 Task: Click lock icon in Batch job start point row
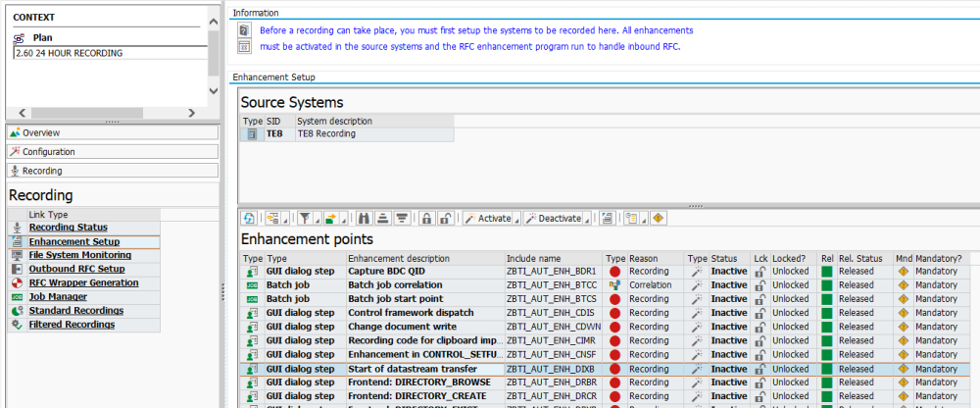[760, 299]
